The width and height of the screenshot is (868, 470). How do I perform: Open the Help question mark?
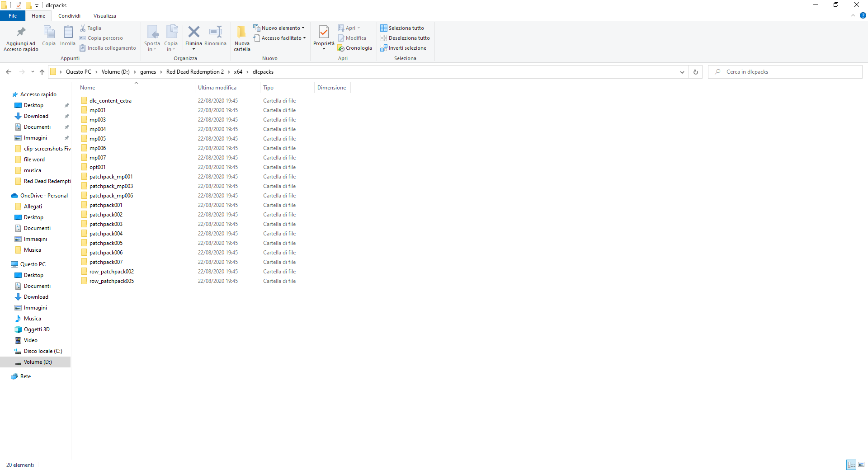pyautogui.click(x=863, y=15)
